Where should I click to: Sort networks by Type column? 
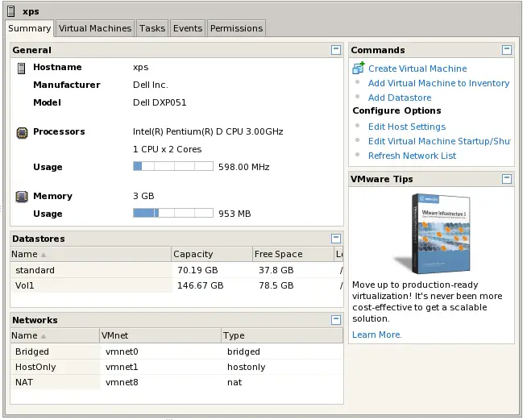click(x=282, y=335)
